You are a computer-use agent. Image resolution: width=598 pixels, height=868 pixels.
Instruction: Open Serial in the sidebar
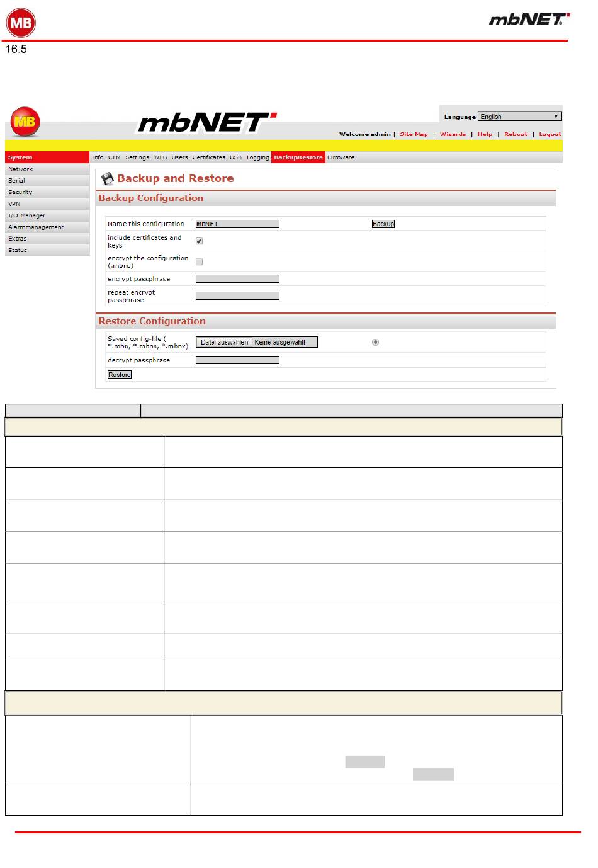pos(47,181)
